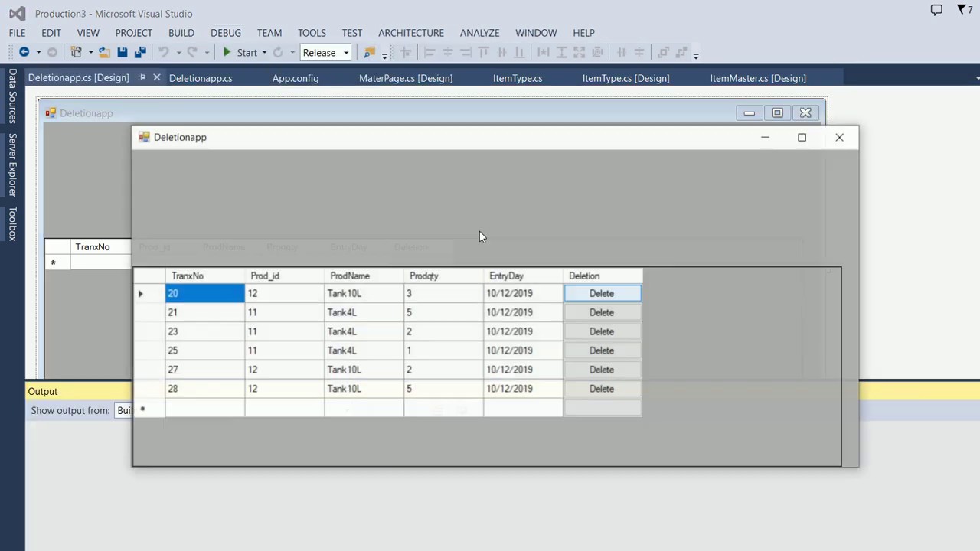The height and width of the screenshot is (551, 980).
Task: Click the Align Centers layout icon
Action: [x=448, y=52]
